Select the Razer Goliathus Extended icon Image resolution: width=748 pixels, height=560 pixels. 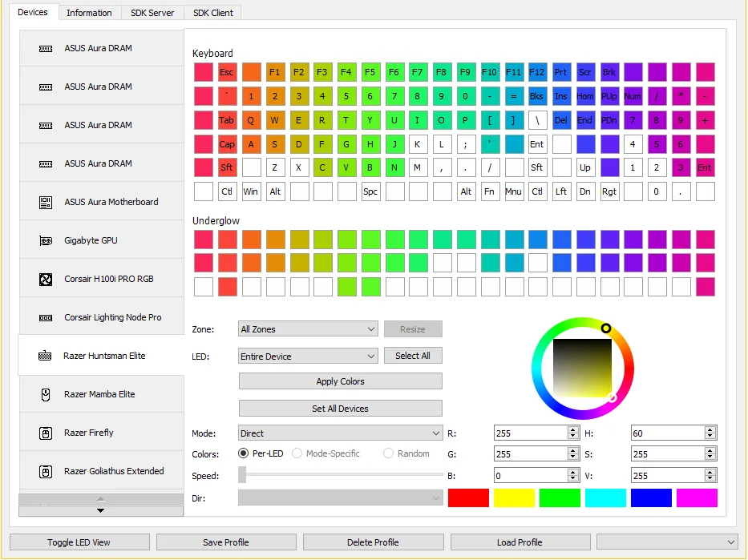click(x=46, y=472)
